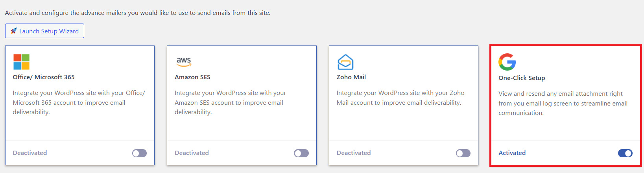Click Deactivated status in Zoho Mail card
The width and height of the screenshot is (644, 173).
point(354,153)
